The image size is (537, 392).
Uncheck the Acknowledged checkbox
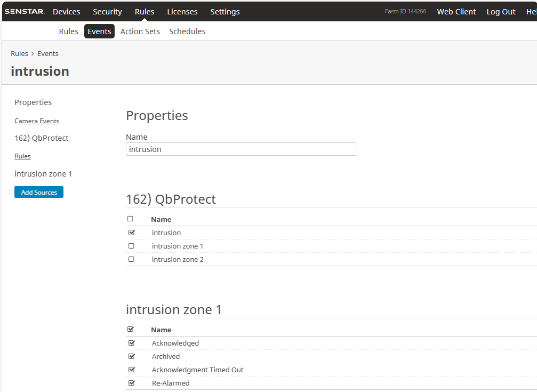(131, 343)
